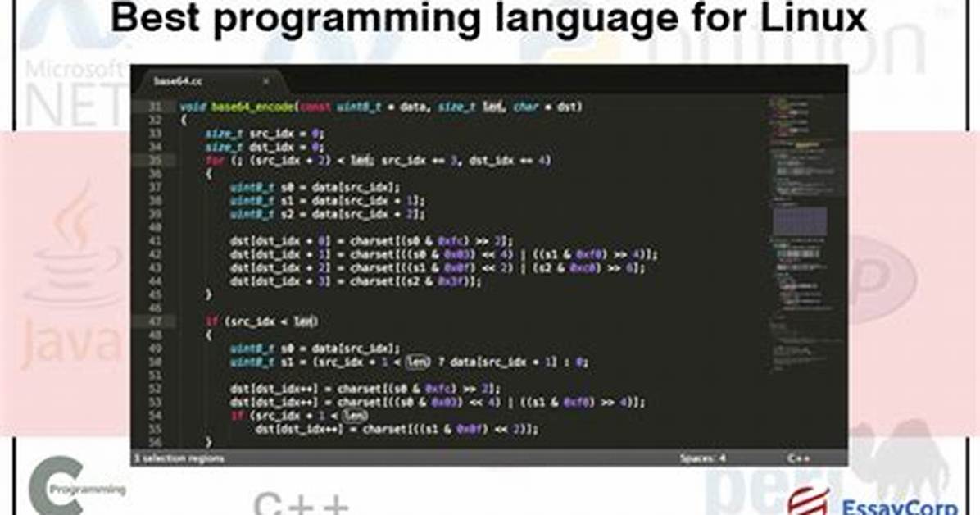
Task: Click line number 47 in the gutter
Action: tap(154, 321)
